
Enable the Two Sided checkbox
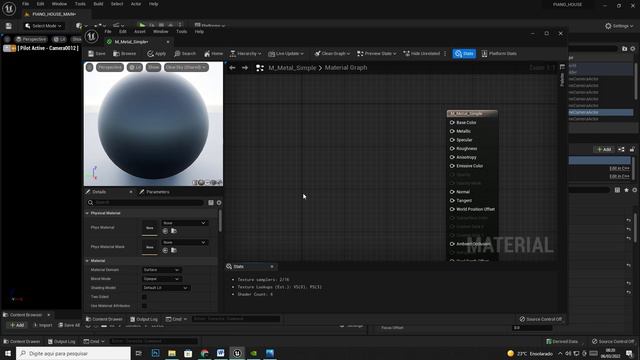point(144,297)
